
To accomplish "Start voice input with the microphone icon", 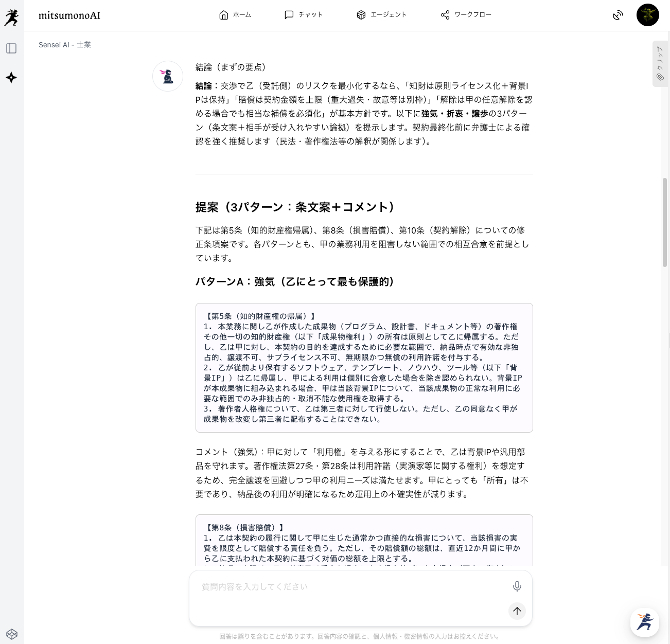I will pos(517,586).
